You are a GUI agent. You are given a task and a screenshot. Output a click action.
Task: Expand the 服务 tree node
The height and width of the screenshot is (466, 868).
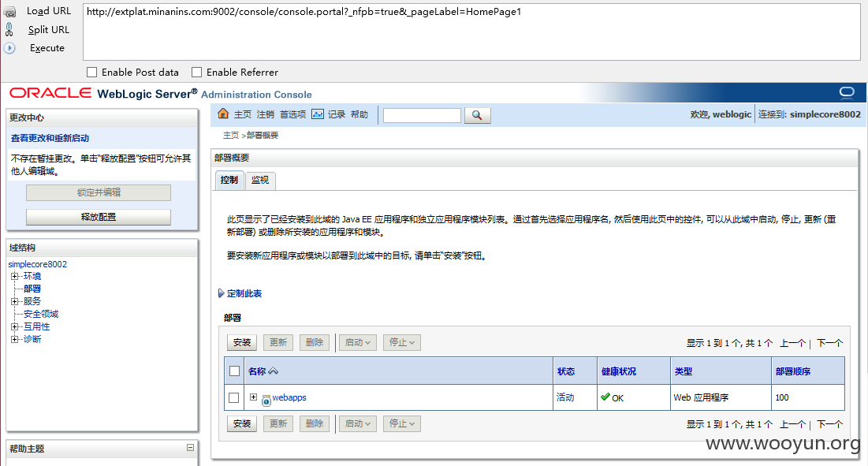click(x=14, y=301)
